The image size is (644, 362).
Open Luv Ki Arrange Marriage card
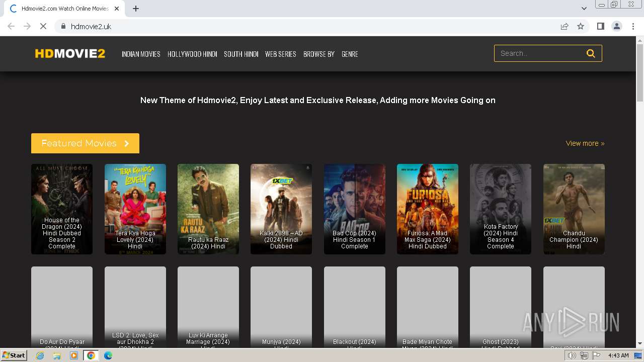(208, 307)
